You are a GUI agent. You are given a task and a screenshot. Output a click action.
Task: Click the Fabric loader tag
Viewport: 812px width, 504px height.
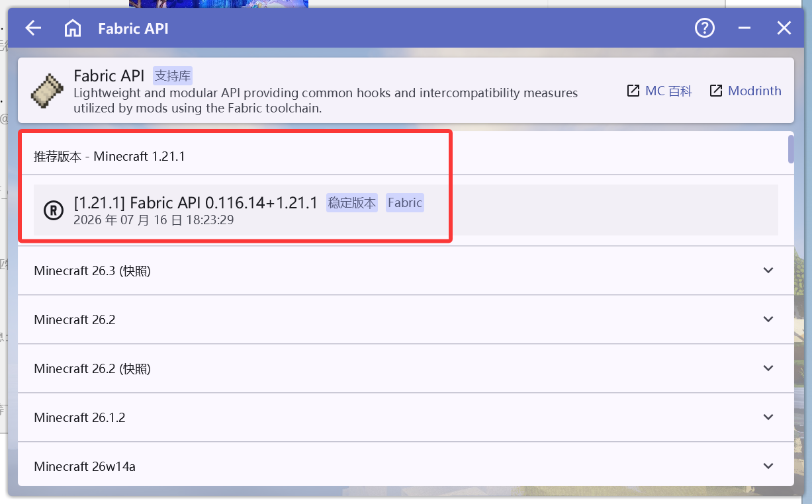[405, 203]
